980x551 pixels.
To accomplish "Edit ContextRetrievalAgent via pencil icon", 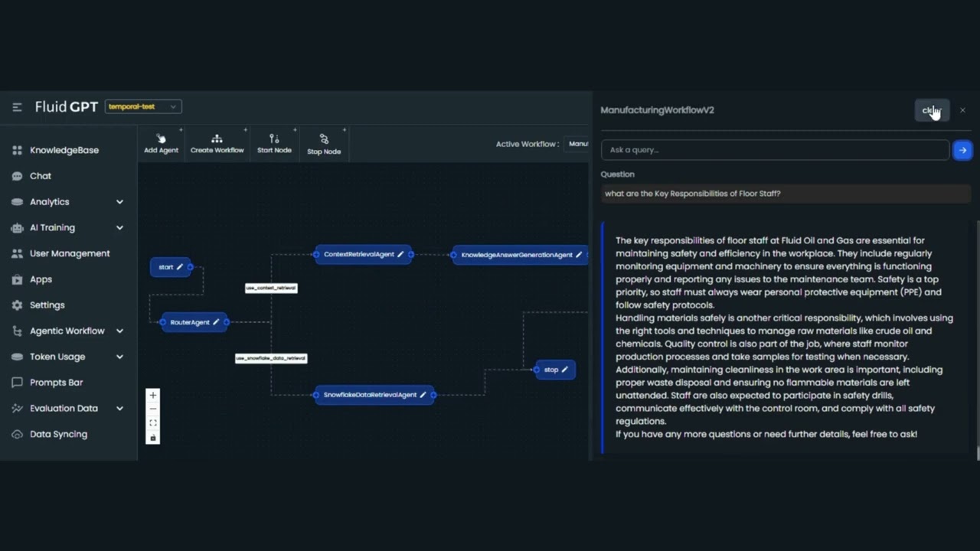I will [x=400, y=254].
